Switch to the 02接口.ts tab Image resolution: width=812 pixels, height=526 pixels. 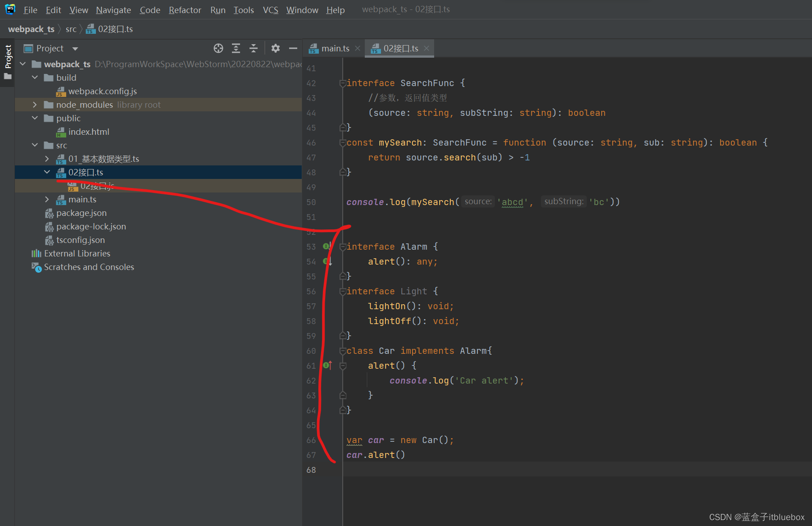tap(400, 48)
